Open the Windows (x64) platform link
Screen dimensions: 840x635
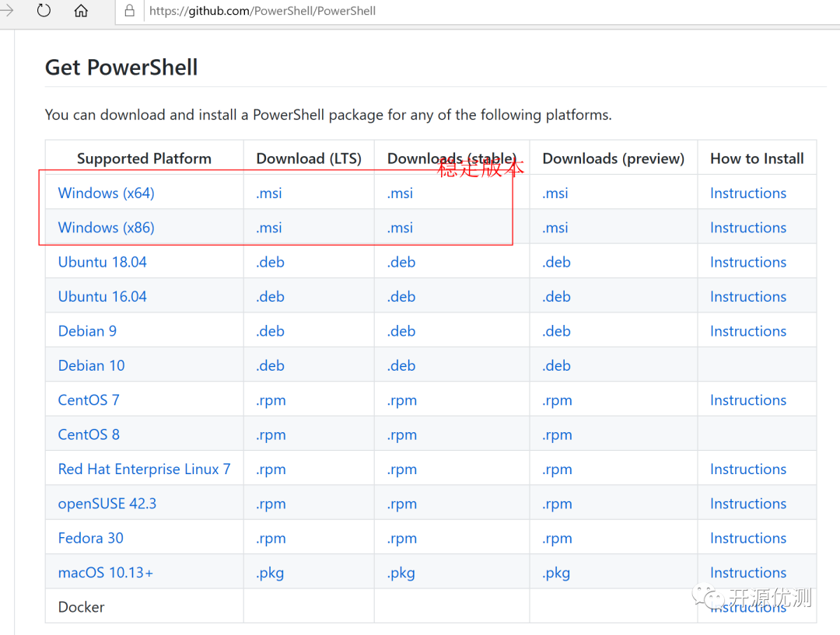coord(106,193)
